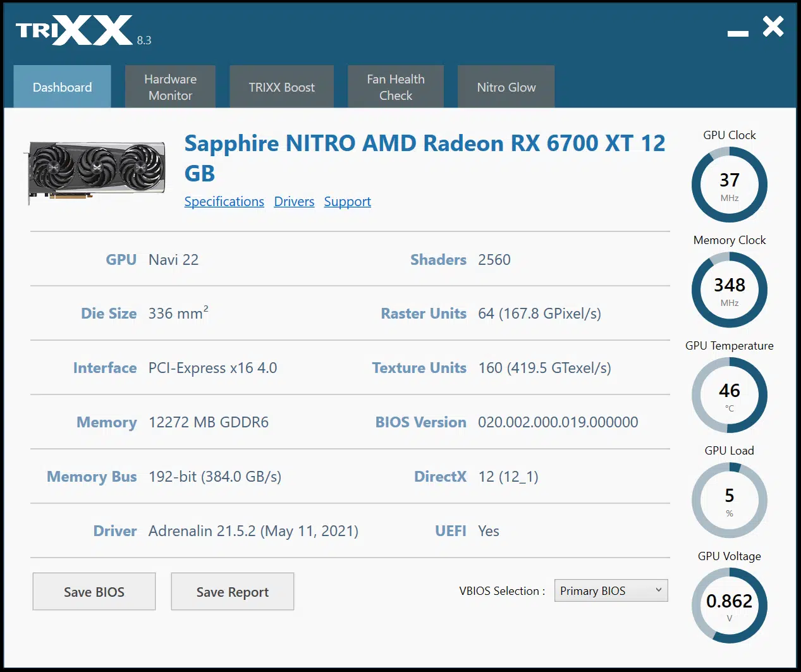This screenshot has height=672, width=801.
Task: Click the version number 8.3
Action: click(x=144, y=40)
